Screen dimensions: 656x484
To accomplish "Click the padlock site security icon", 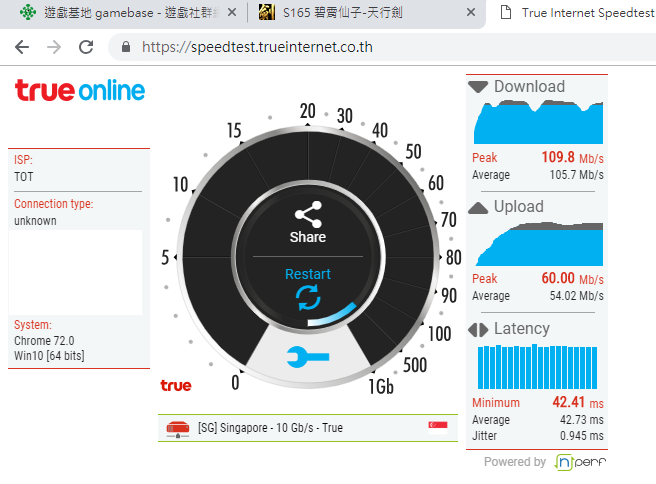I will click(x=126, y=47).
